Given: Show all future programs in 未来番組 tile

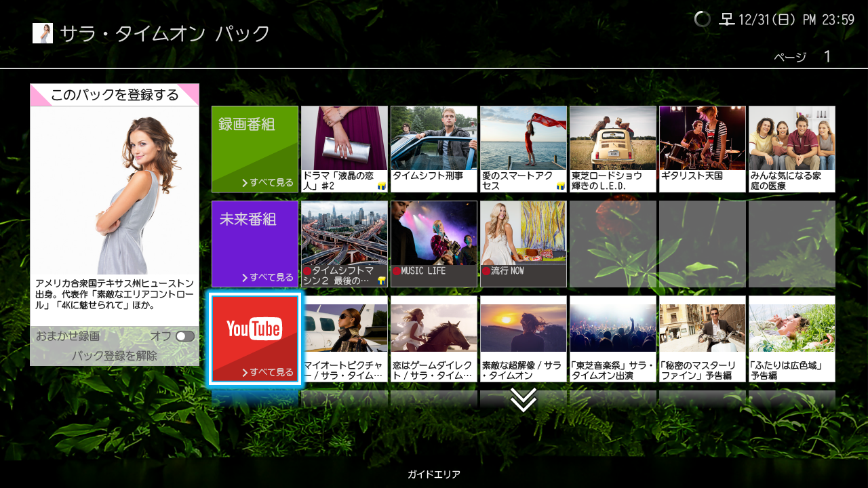Looking at the screenshot, I should 255,244.
